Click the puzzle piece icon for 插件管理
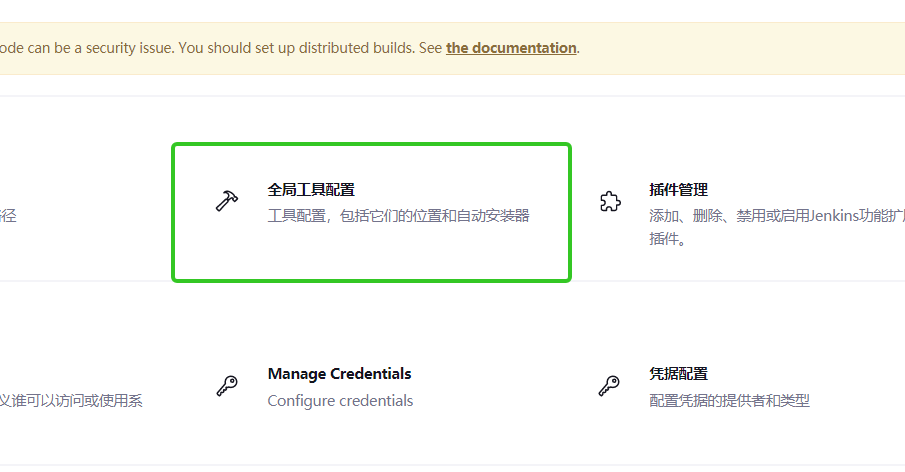905x472 pixels. click(x=609, y=202)
